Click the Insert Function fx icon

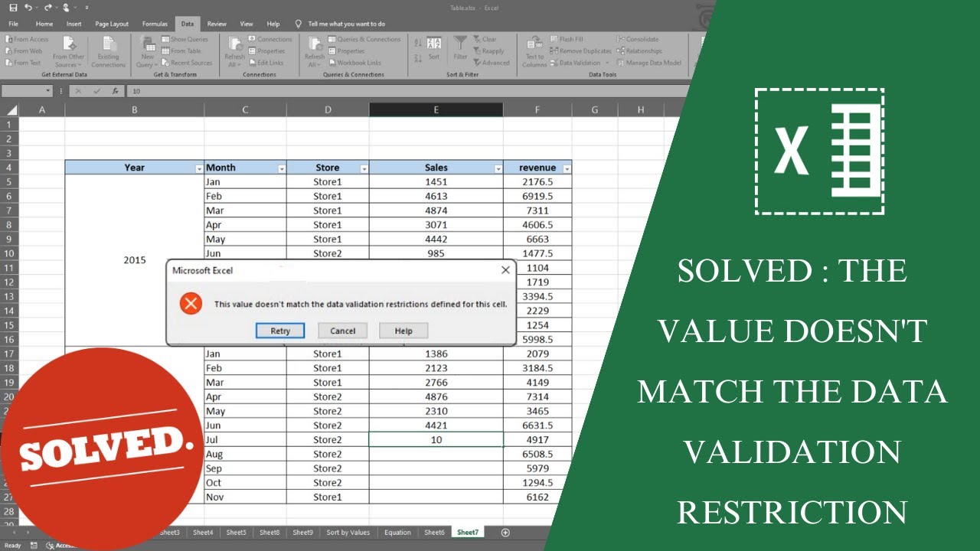(115, 91)
